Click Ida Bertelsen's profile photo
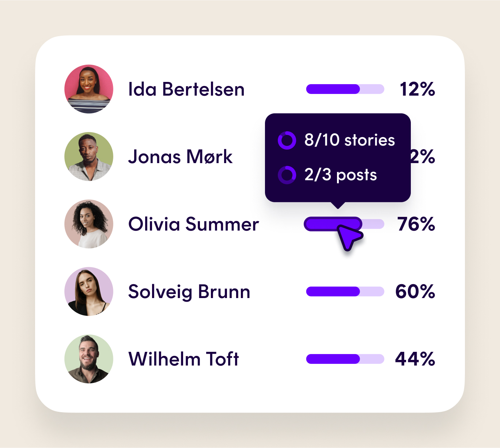500x448 pixels. tap(89, 89)
